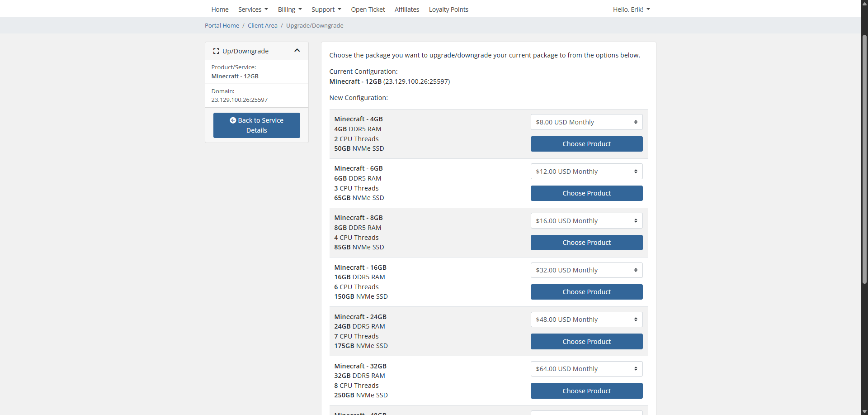Click the Up/Downgrade expand icon in sidebar
The image size is (868, 415).
point(216,51)
